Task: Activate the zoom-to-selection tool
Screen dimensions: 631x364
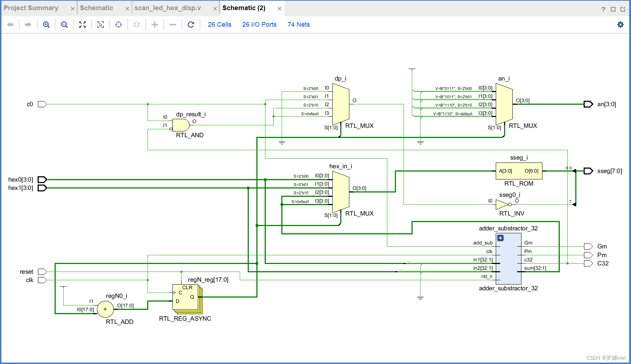Action: pyautogui.click(x=101, y=25)
